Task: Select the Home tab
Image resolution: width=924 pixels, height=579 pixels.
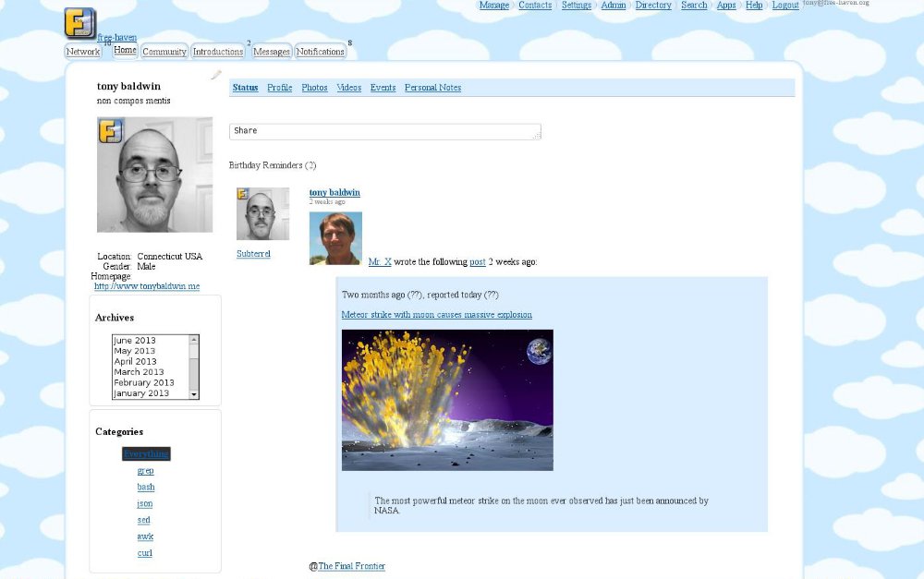Action: click(x=125, y=50)
